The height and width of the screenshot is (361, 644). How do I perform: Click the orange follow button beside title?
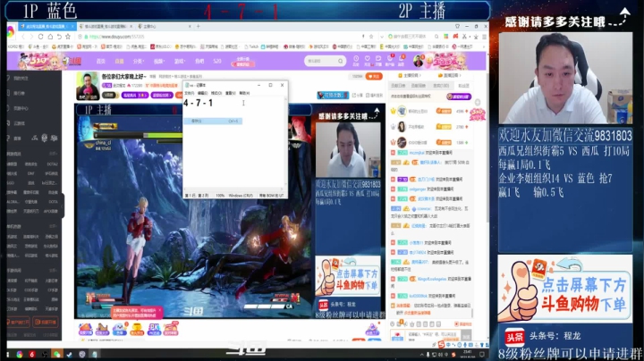(x=374, y=76)
